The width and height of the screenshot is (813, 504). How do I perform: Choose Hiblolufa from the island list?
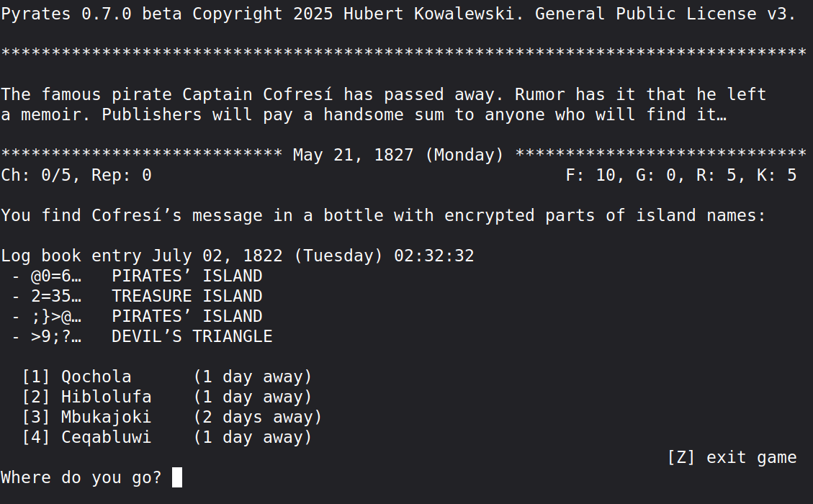click(106, 397)
